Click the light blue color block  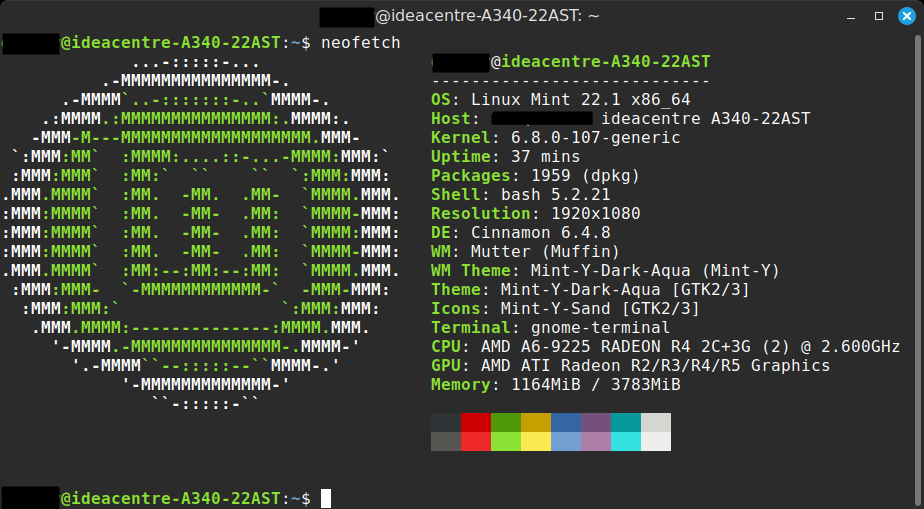[566, 441]
